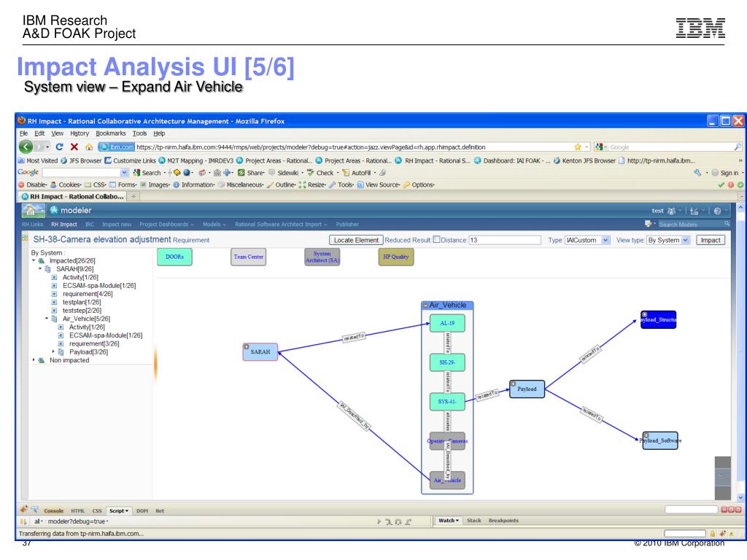Open the History menu
This screenshot has height=560, width=747.
coord(80,133)
